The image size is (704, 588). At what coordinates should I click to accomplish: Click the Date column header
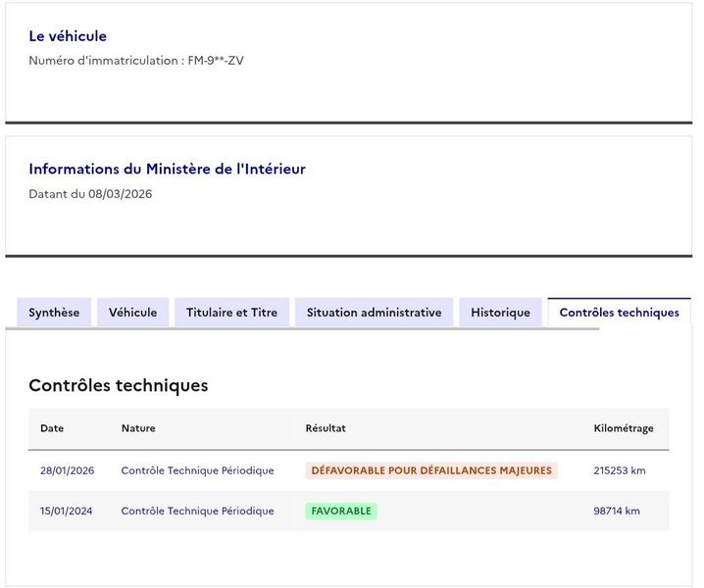click(x=52, y=428)
